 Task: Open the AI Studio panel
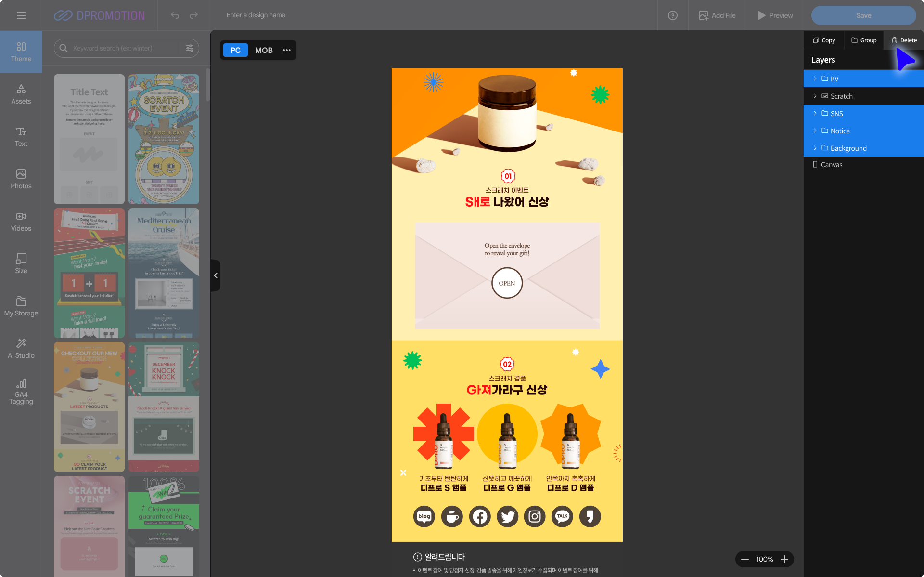[x=21, y=348]
